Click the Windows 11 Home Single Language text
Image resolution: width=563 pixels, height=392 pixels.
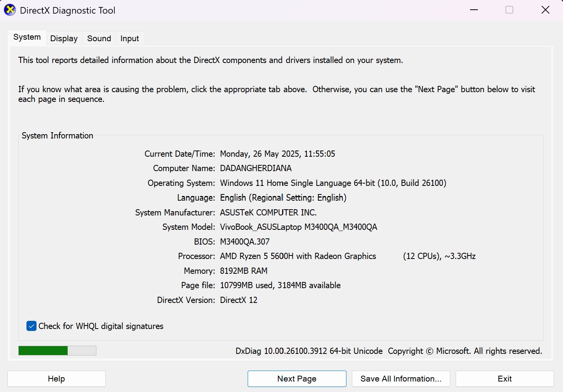pyautogui.click(x=285, y=183)
